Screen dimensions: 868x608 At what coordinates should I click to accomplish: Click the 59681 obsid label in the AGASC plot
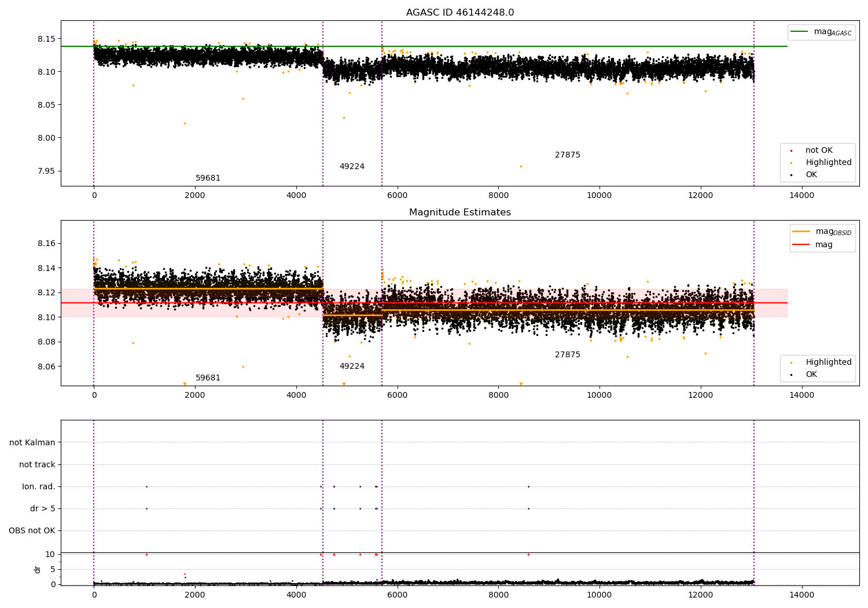tap(208, 178)
